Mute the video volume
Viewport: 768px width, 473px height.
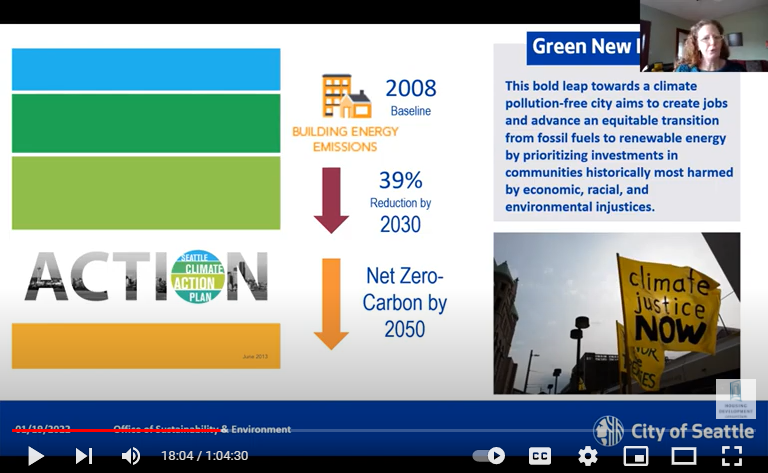(x=130, y=456)
